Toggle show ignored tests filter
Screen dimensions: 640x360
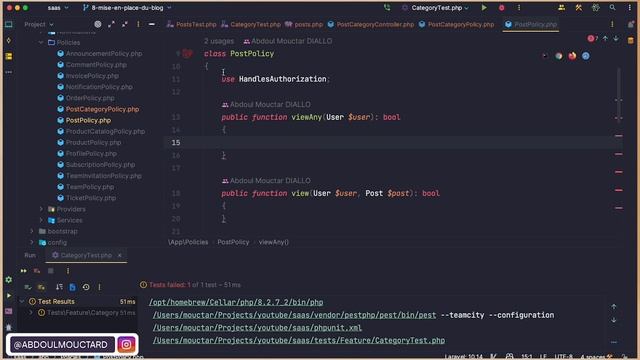click(41, 287)
